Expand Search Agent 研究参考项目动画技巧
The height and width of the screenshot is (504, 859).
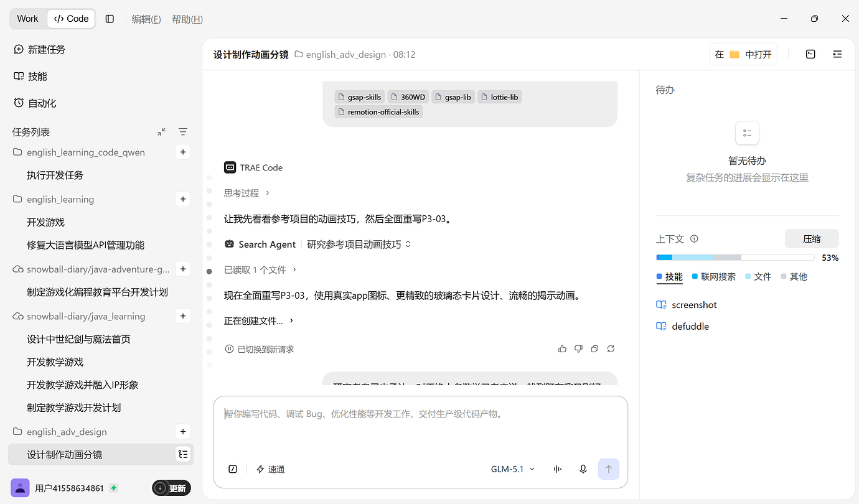[318, 245]
